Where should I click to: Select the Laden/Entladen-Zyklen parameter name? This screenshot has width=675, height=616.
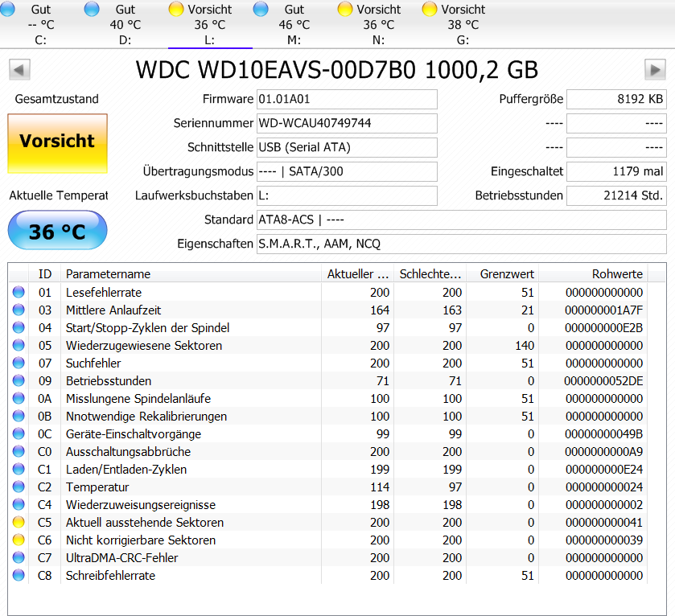coord(126,470)
